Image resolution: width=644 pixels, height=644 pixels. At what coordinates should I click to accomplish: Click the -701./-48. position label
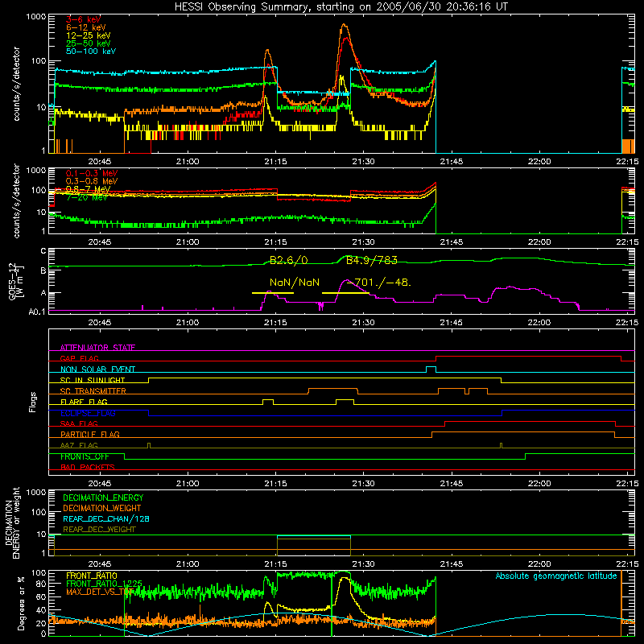point(378,283)
